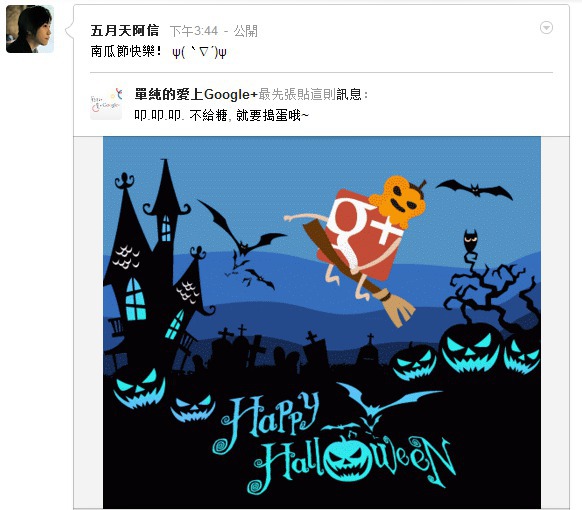Viewport: 582px width, 510px height.
Task: Click the 叩.叩.叩. 不給糖 original message text
Action: tap(221, 115)
